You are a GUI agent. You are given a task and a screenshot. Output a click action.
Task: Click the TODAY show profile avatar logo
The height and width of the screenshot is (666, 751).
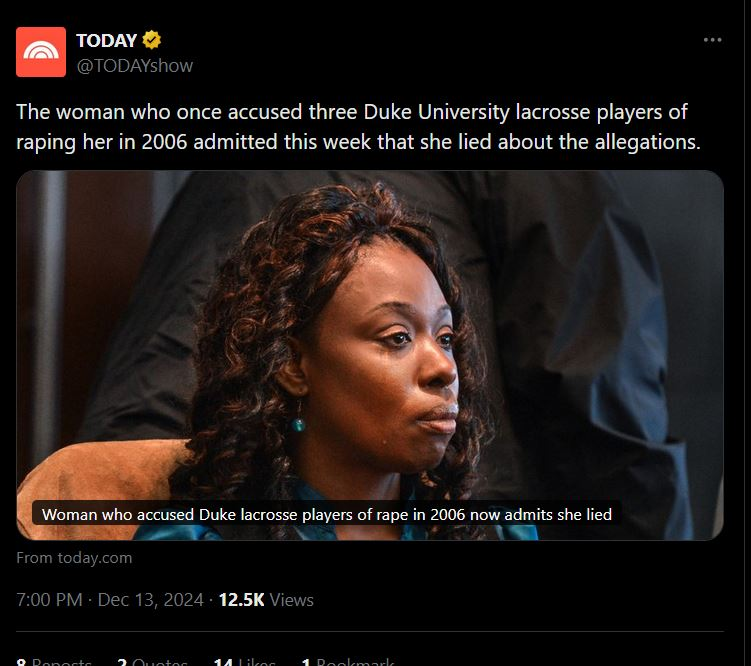[x=41, y=52]
